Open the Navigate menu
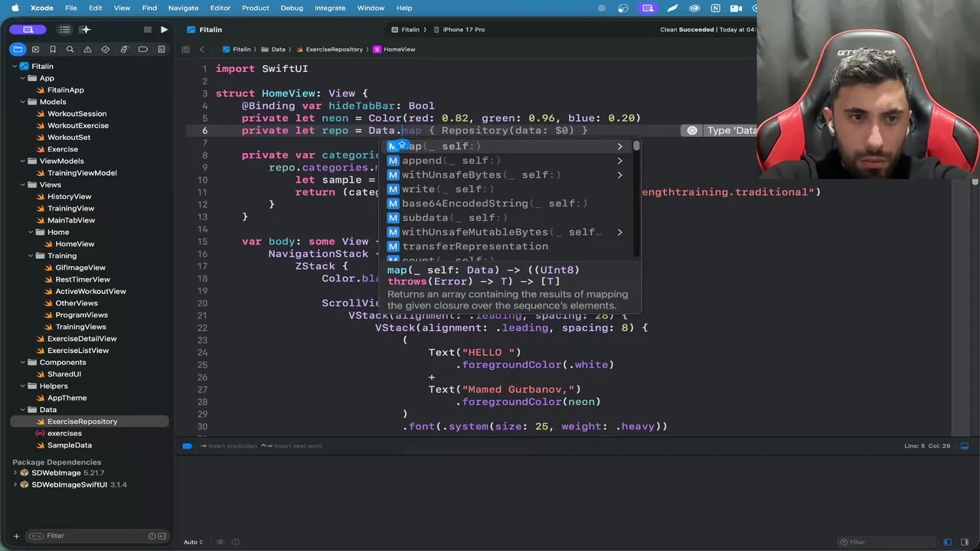 pos(183,8)
